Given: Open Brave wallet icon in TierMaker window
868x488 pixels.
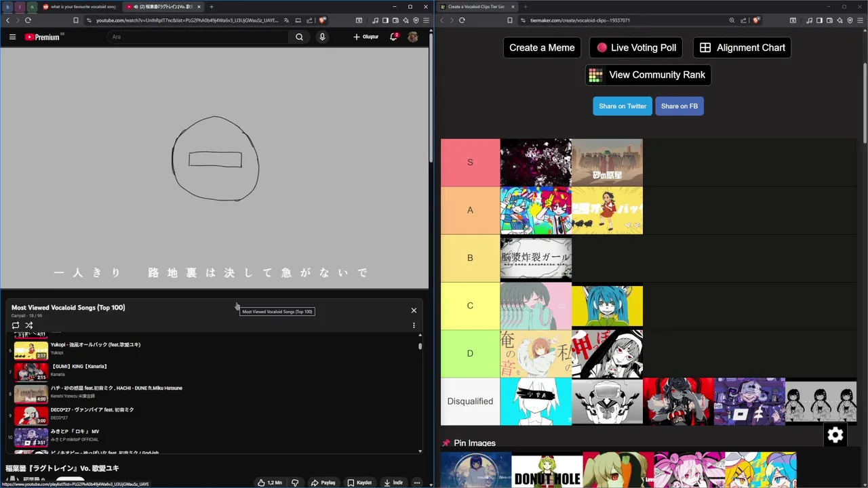Looking at the screenshot, I should coord(830,20).
